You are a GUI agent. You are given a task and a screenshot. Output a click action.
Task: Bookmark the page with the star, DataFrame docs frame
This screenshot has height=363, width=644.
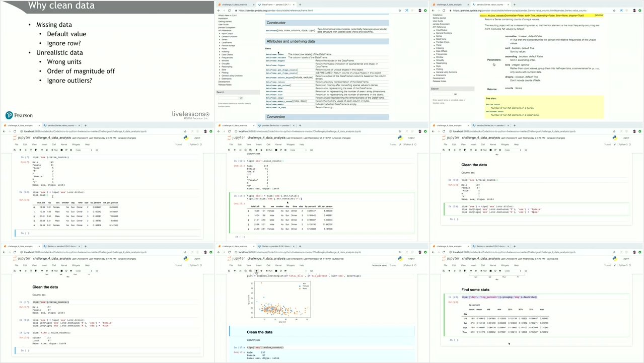pos(400,11)
